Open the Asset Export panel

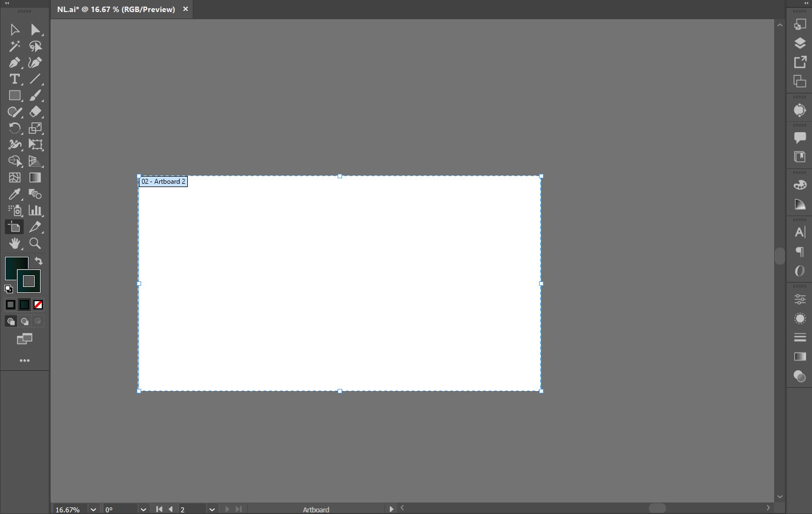click(x=800, y=62)
